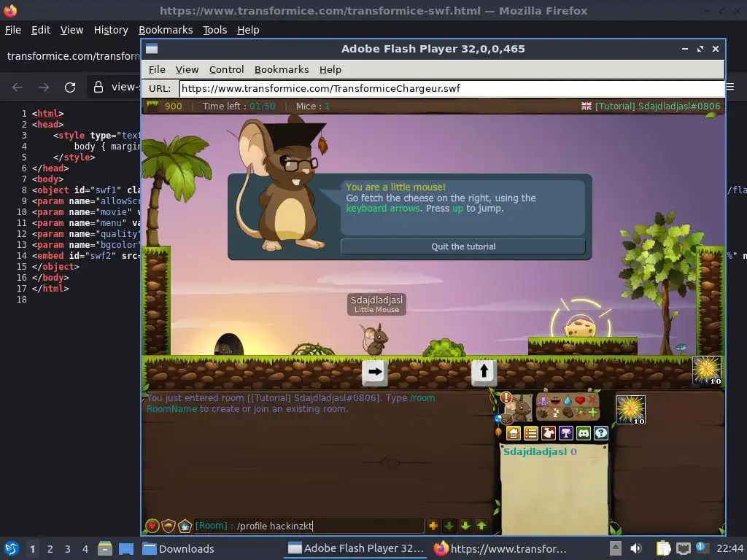Image resolution: width=747 pixels, height=560 pixels.
Task: Click the up arrow key hint
Action: click(484, 371)
